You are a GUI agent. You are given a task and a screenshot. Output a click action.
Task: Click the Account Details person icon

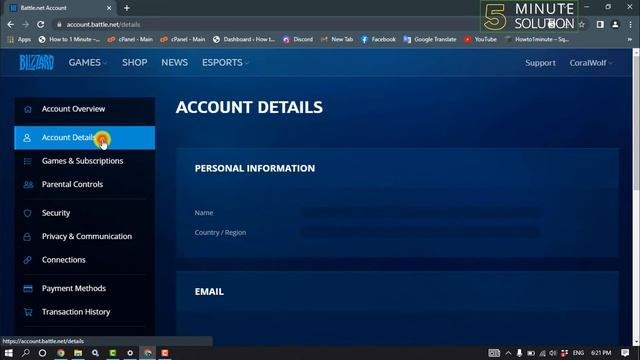click(x=27, y=138)
